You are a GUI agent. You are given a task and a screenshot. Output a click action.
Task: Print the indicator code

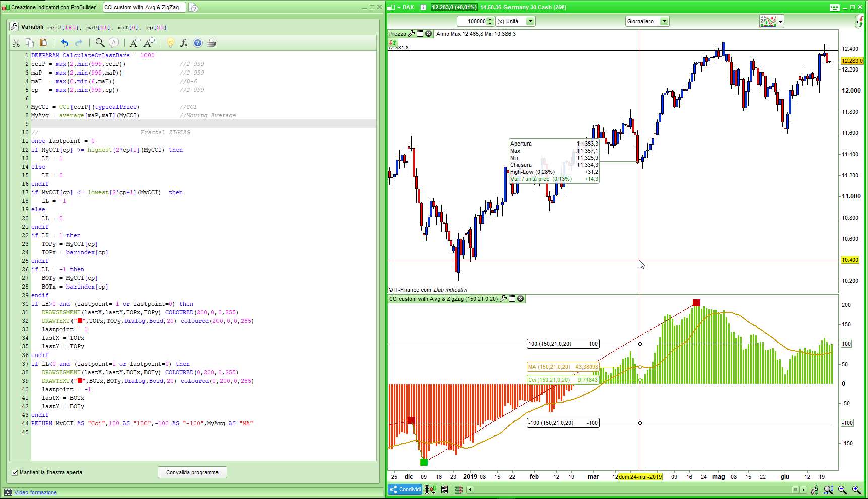click(211, 43)
